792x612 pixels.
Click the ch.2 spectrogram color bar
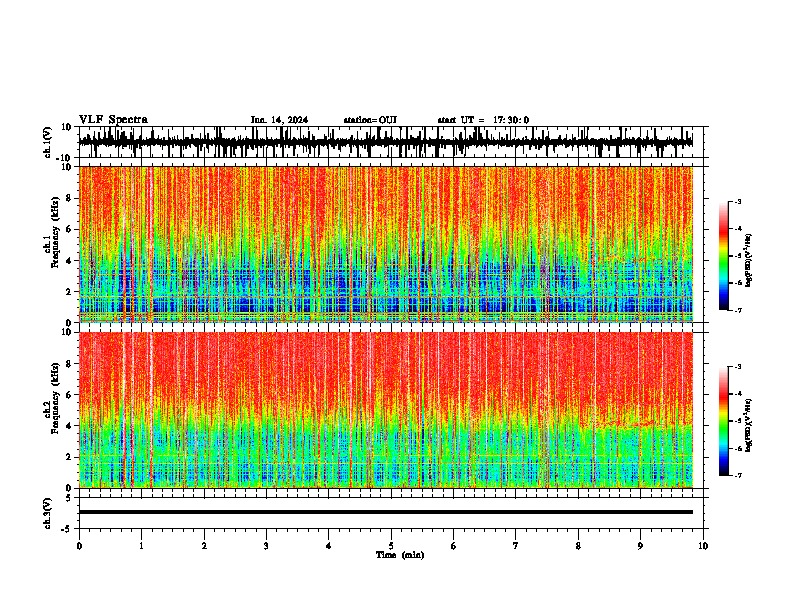[x=724, y=421]
